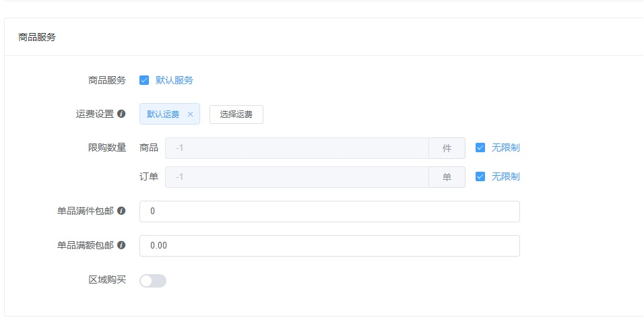
Task: Open the 选择运费 button
Action: (x=236, y=114)
